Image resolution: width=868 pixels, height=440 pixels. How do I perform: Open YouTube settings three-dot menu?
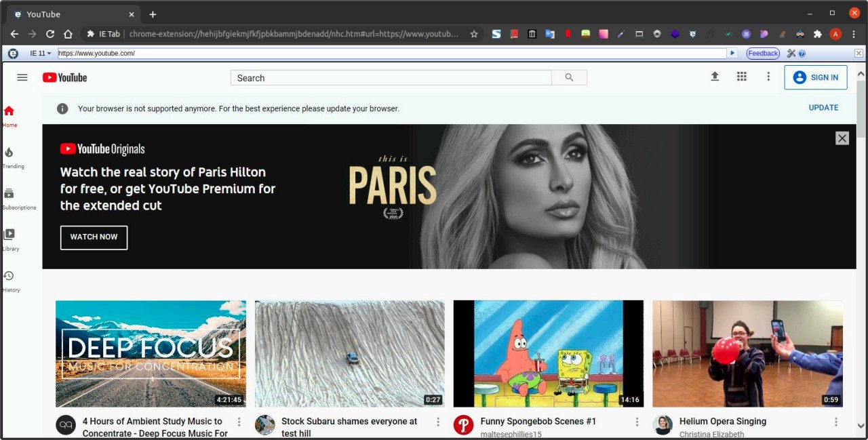tap(768, 77)
